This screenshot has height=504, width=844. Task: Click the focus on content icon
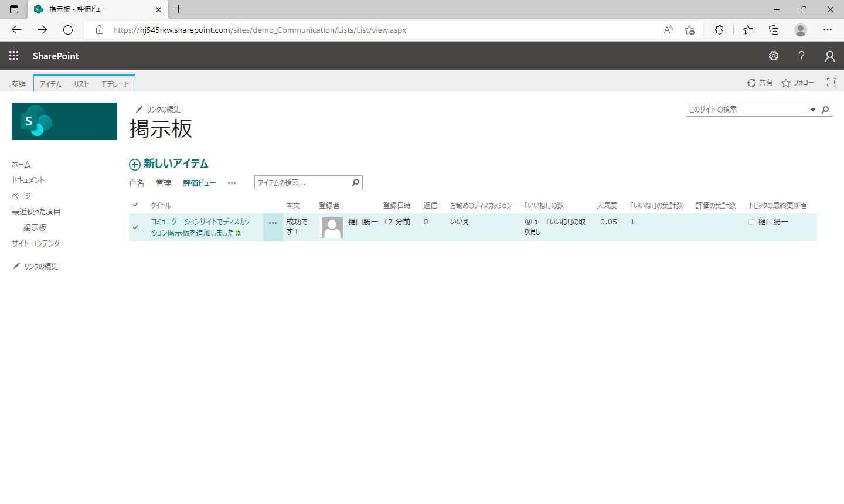pyautogui.click(x=832, y=82)
